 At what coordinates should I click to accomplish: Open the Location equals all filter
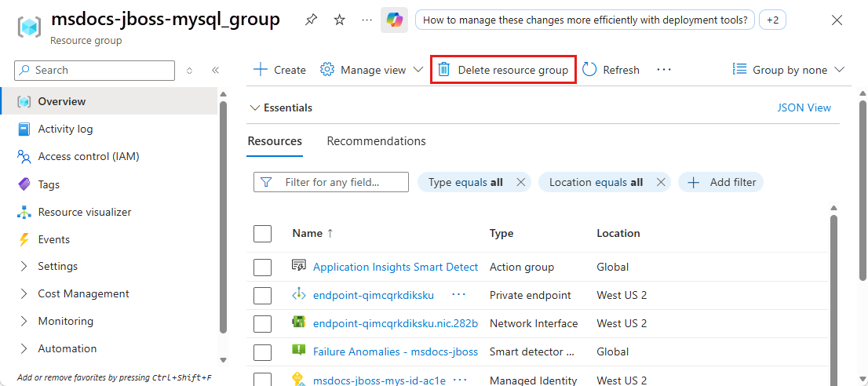pyautogui.click(x=596, y=182)
